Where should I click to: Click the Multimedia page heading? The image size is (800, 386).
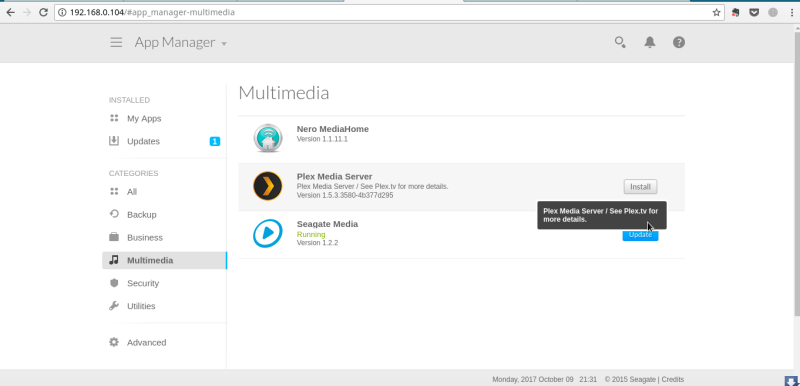[284, 93]
